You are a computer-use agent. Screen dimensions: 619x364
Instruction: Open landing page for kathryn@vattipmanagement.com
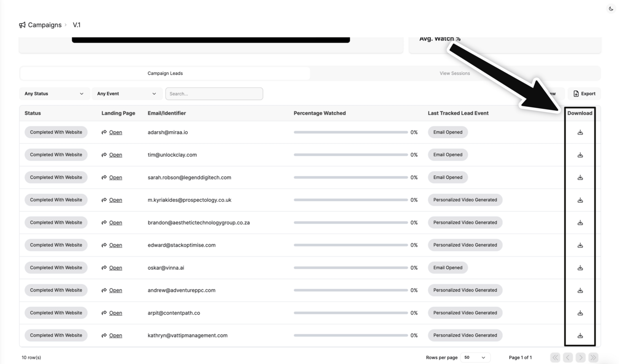pyautogui.click(x=112, y=335)
